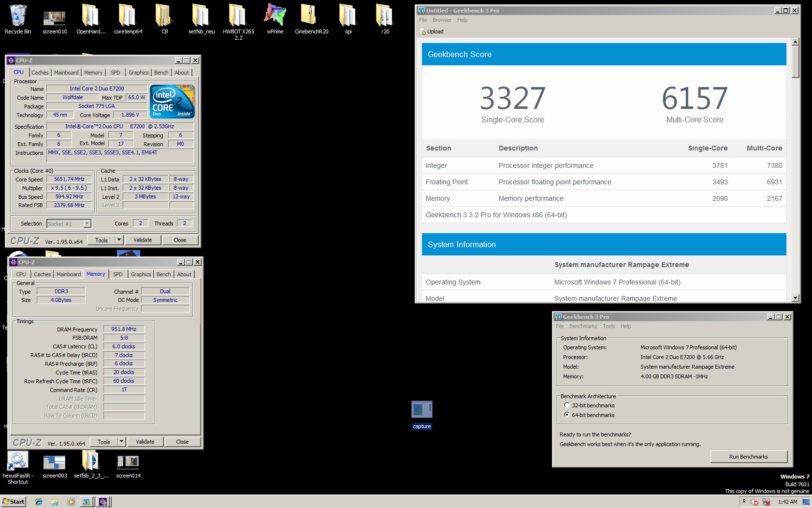
Task: Switch to Caches tab in top CPU-Z window
Action: click(x=40, y=73)
